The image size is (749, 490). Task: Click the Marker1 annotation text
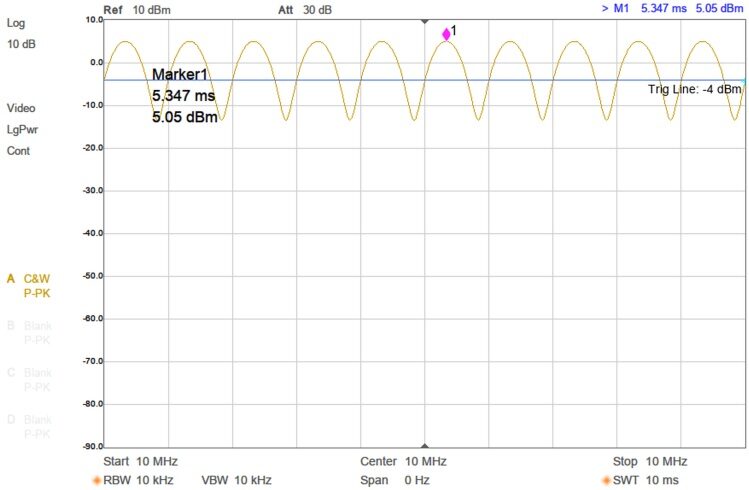(x=180, y=75)
